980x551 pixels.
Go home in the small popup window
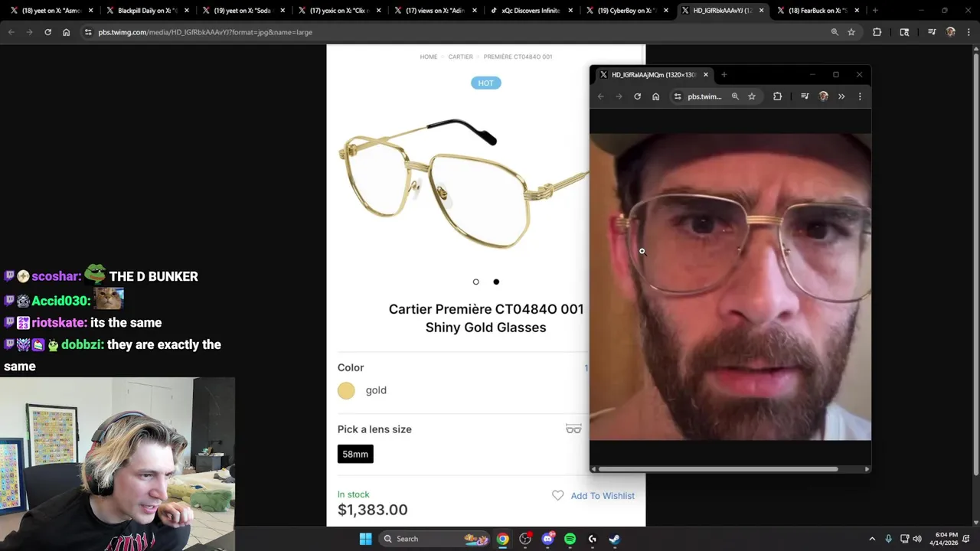tap(655, 96)
